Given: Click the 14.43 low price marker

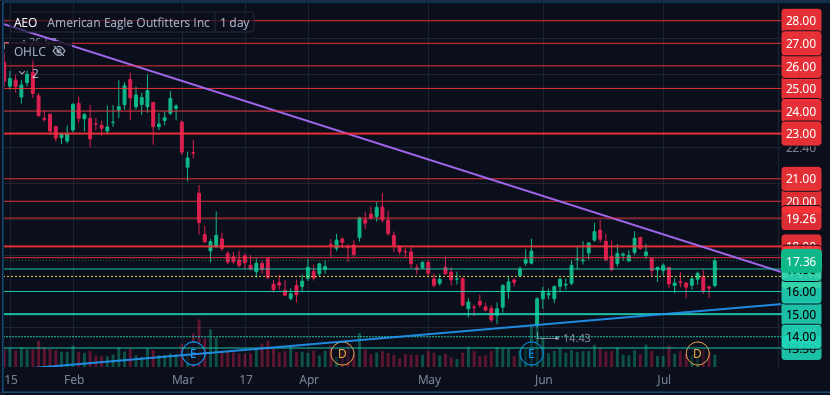Looking at the screenshot, I should click(576, 338).
